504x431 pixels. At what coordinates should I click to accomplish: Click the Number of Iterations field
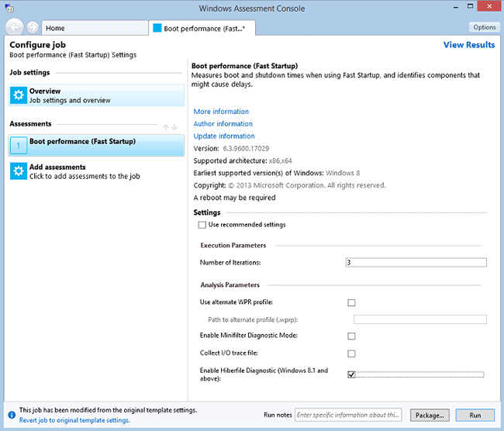[416, 263]
